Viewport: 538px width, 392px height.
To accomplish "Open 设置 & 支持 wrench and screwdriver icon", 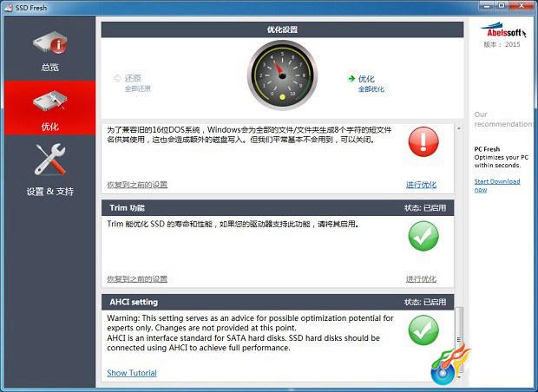I will click(x=50, y=160).
